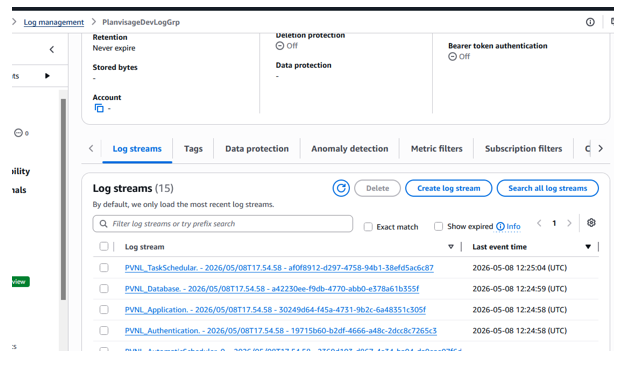This screenshot has width=631, height=376.
Task: Go to previous page of log streams
Action: tap(539, 223)
